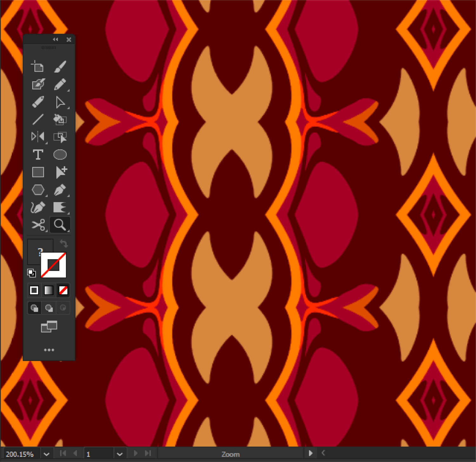This screenshot has width=476, height=462.
Task: Open the status bar options arrow
Action: click(310, 453)
